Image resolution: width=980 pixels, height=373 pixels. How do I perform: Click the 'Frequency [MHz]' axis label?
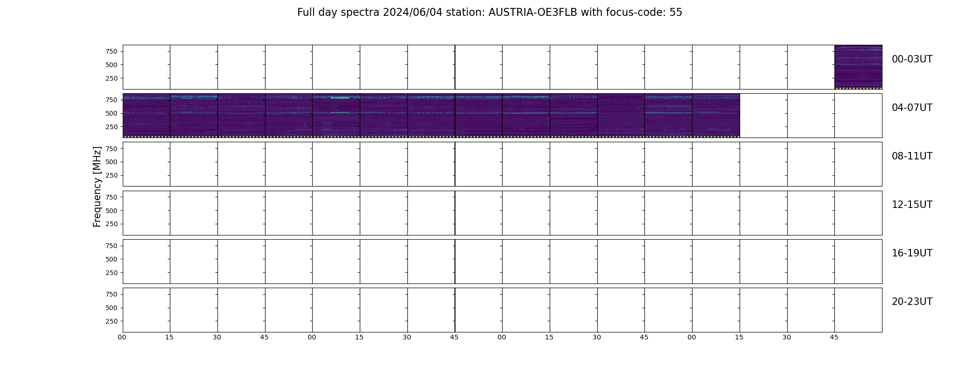click(x=97, y=186)
